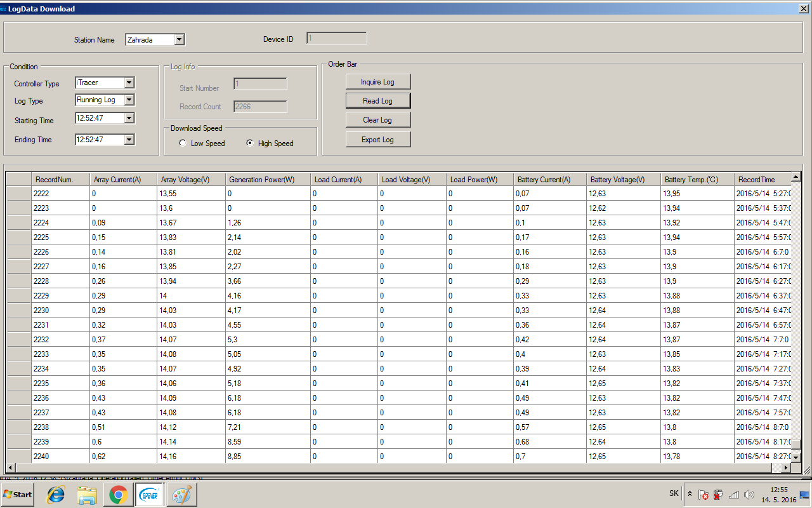This screenshot has width=812, height=508.
Task: Open the Action Center flag icon
Action: click(x=704, y=494)
